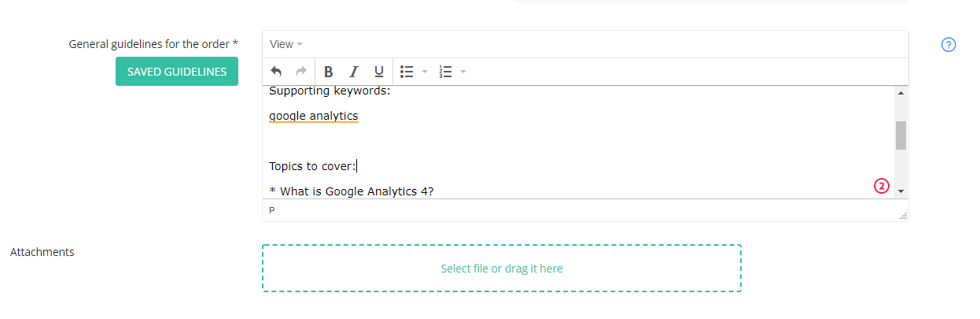Toggle italic formatting
The height and width of the screenshot is (319, 980).
click(x=354, y=72)
